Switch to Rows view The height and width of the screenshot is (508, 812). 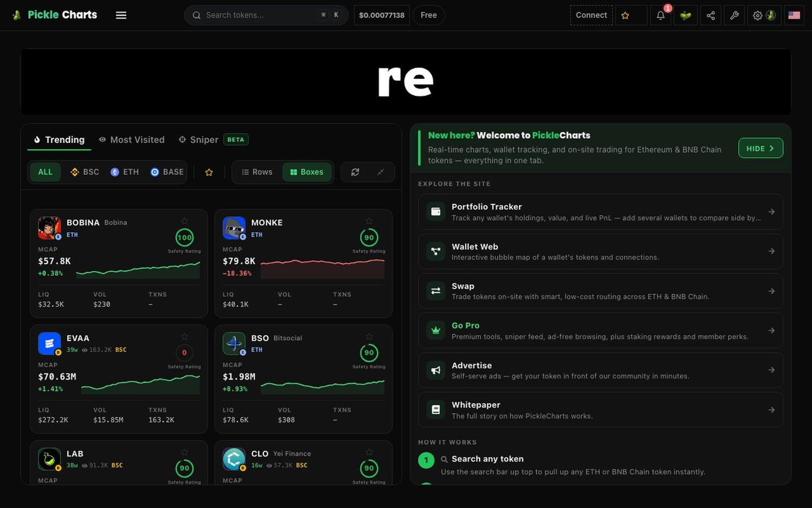pos(257,172)
